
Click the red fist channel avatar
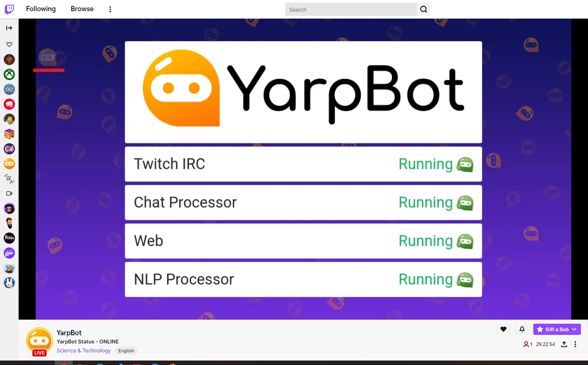(x=9, y=104)
